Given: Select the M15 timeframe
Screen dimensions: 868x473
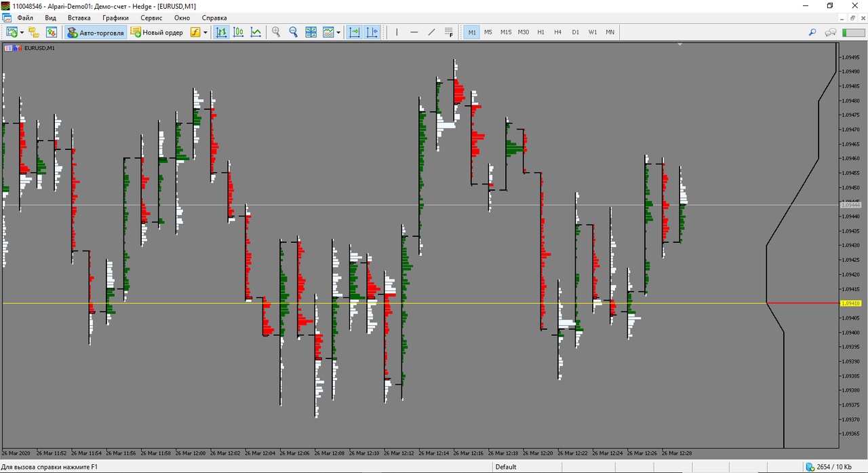Looking at the screenshot, I should click(506, 32).
